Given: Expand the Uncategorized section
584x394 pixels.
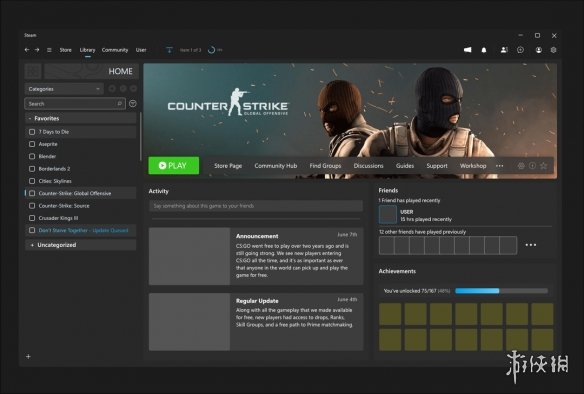Looking at the screenshot, I should (x=80, y=245).
